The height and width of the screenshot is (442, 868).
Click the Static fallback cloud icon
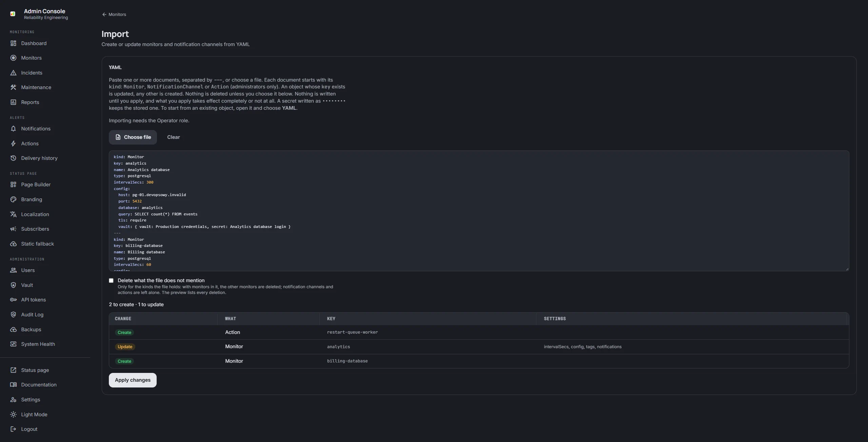pos(13,244)
